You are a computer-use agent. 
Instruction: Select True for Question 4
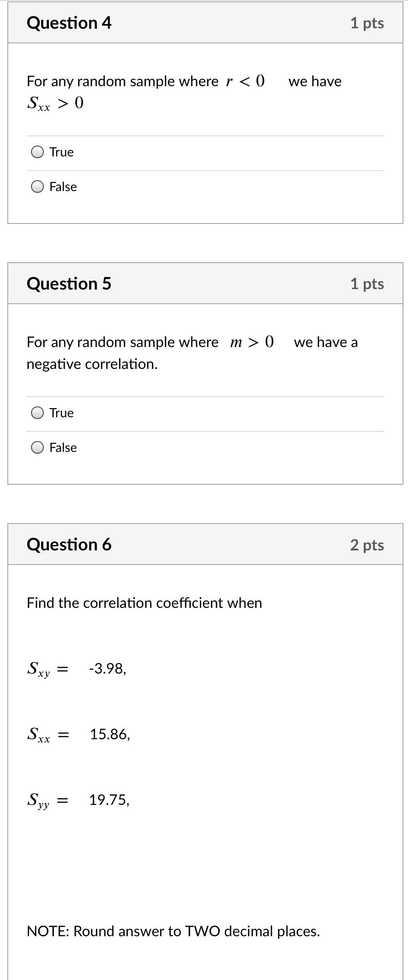38,152
